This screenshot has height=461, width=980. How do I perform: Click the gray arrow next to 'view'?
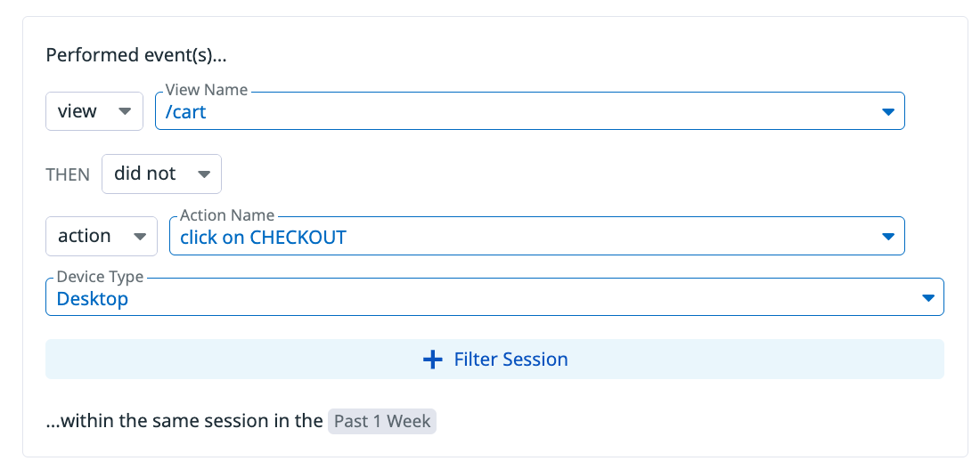pyautogui.click(x=125, y=111)
